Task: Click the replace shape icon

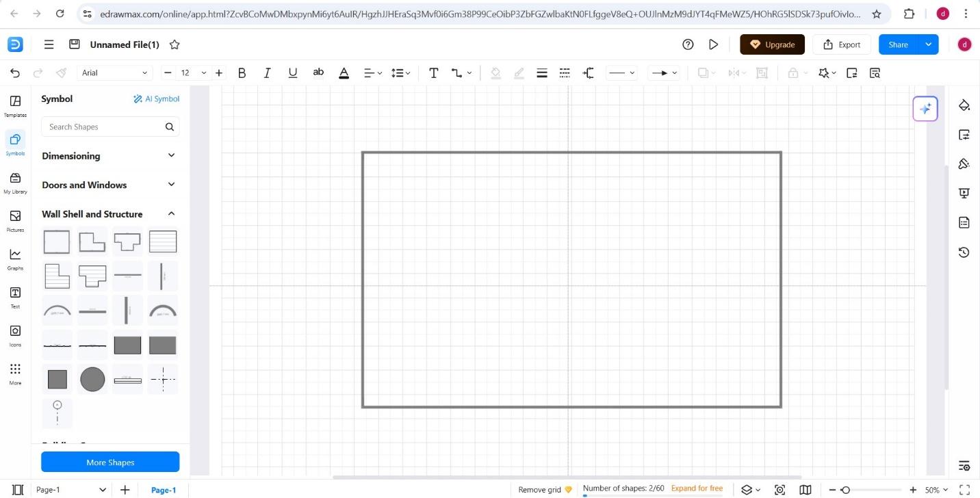Action: 851,73
